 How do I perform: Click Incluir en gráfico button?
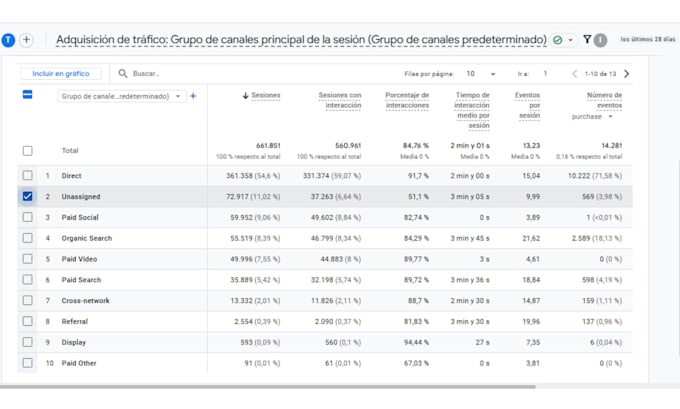click(61, 74)
